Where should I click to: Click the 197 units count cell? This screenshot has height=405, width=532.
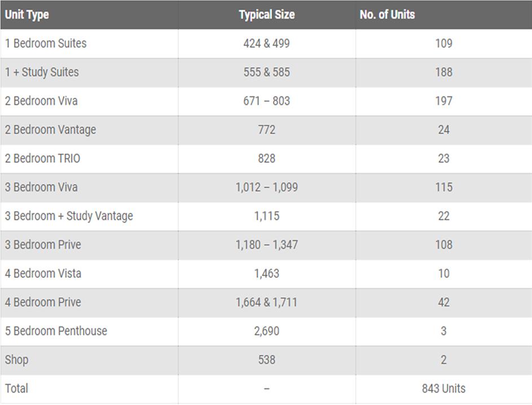[444, 101]
